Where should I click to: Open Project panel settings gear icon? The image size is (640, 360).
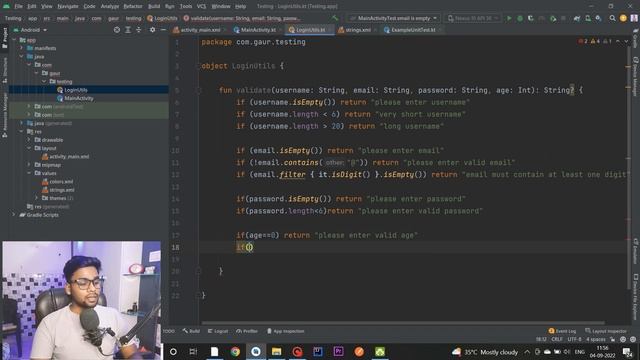[x=152, y=30]
